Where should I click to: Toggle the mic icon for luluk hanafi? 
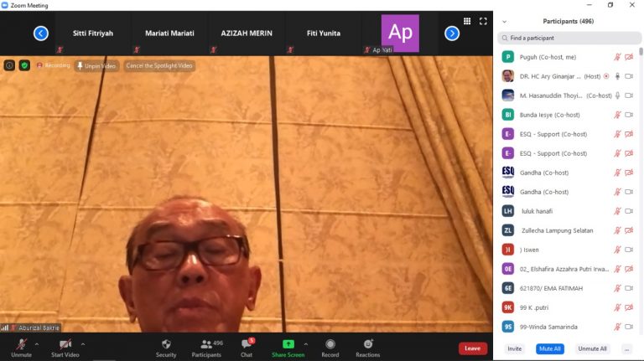617,211
